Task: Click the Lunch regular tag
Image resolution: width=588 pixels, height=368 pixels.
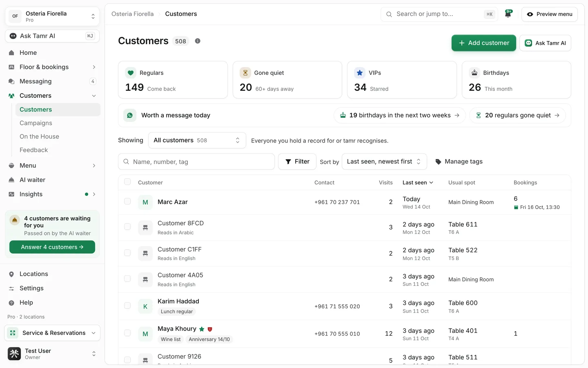Action: point(177,312)
